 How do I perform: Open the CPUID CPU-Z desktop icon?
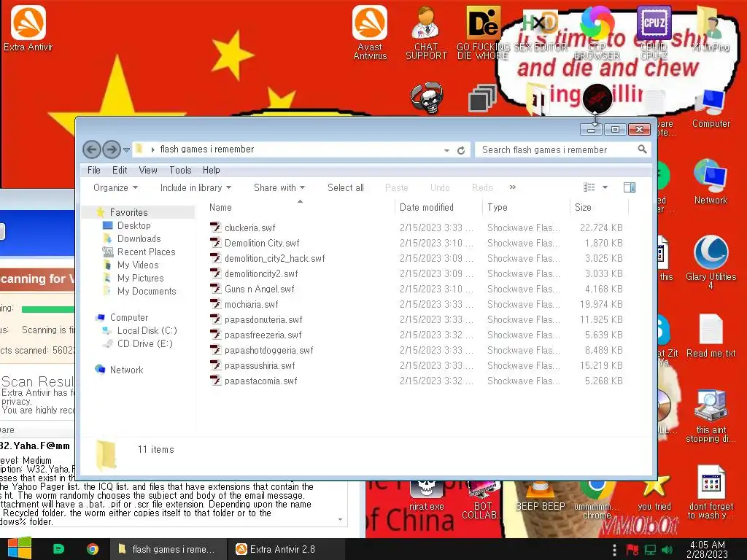[654, 32]
